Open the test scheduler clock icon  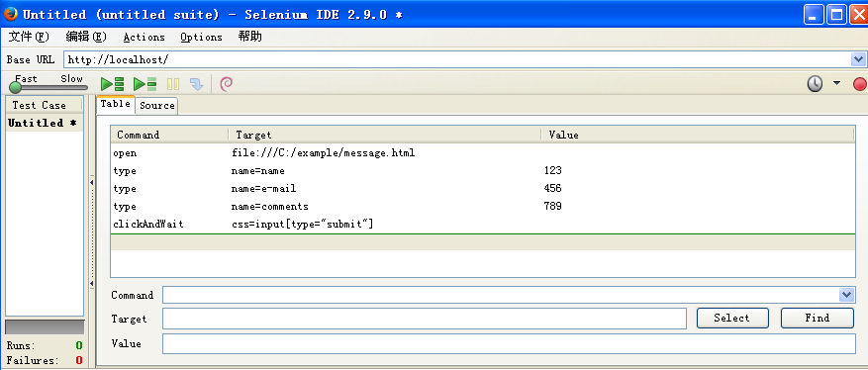click(x=815, y=84)
